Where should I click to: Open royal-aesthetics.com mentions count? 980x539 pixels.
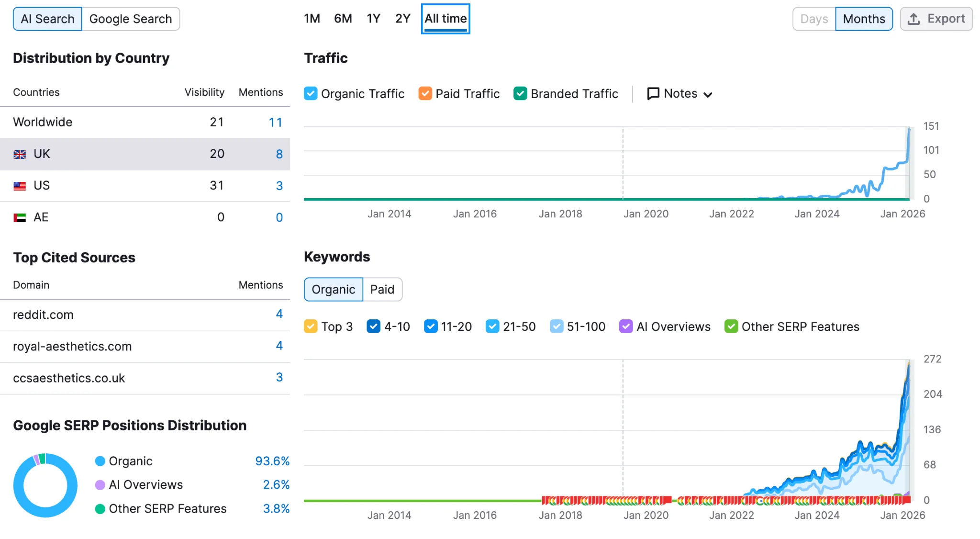pos(279,346)
